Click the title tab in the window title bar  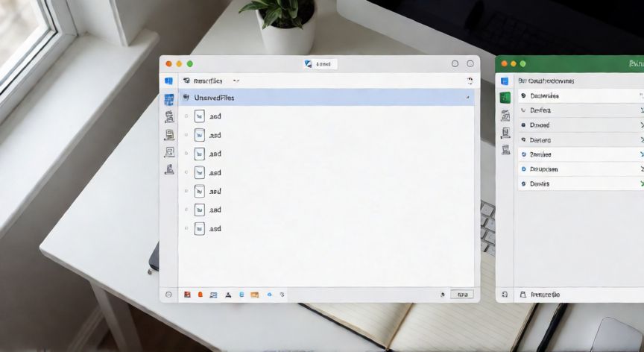321,63
